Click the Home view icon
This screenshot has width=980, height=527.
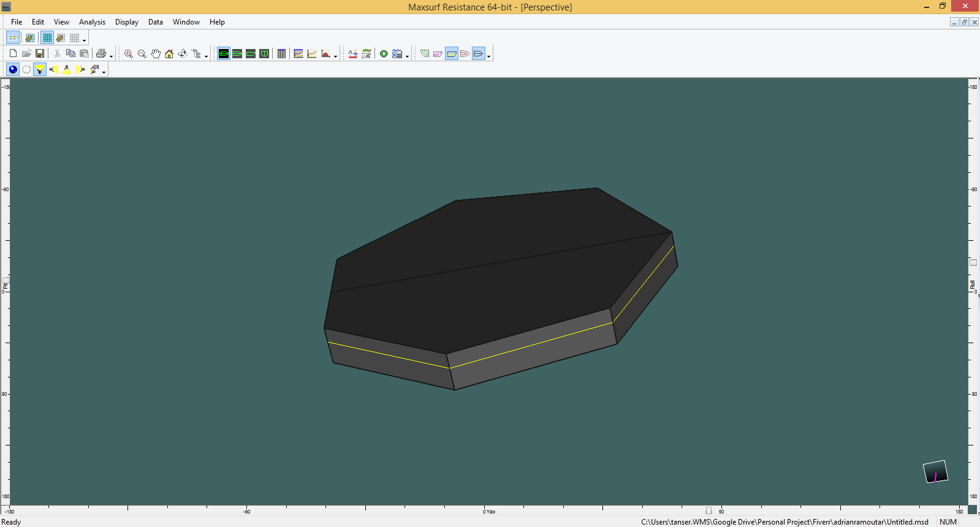(169, 54)
